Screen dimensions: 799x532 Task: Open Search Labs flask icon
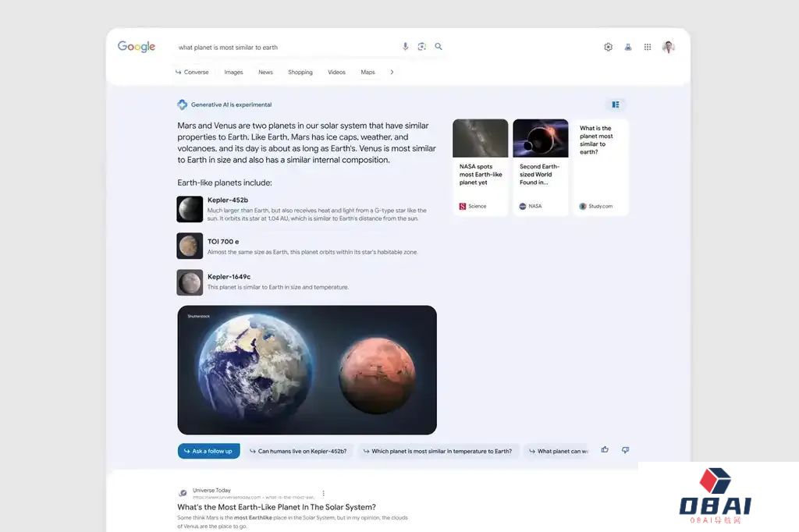(x=627, y=47)
